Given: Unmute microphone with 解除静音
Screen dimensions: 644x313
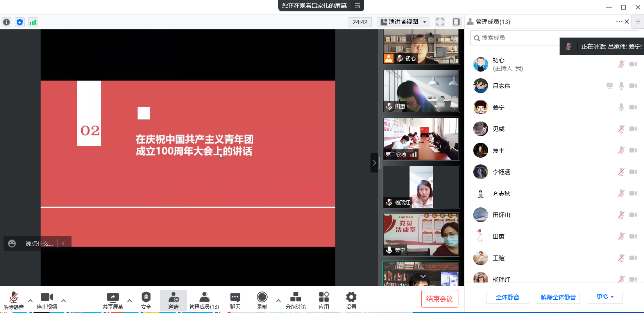Looking at the screenshot, I should point(14,300).
